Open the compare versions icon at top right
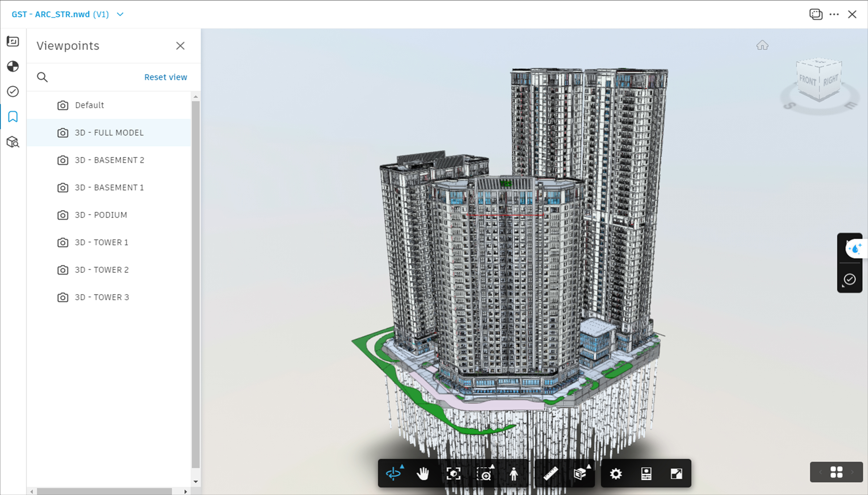Viewport: 868px width, 495px height. 816,14
